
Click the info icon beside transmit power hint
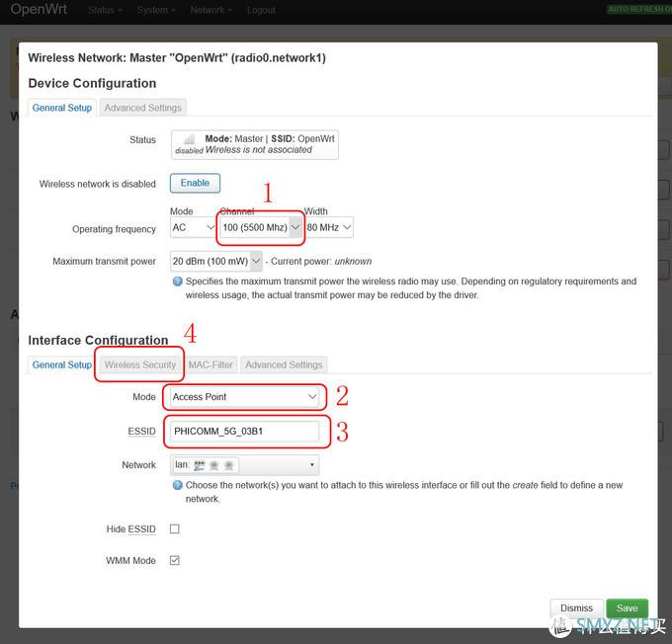coord(177,282)
